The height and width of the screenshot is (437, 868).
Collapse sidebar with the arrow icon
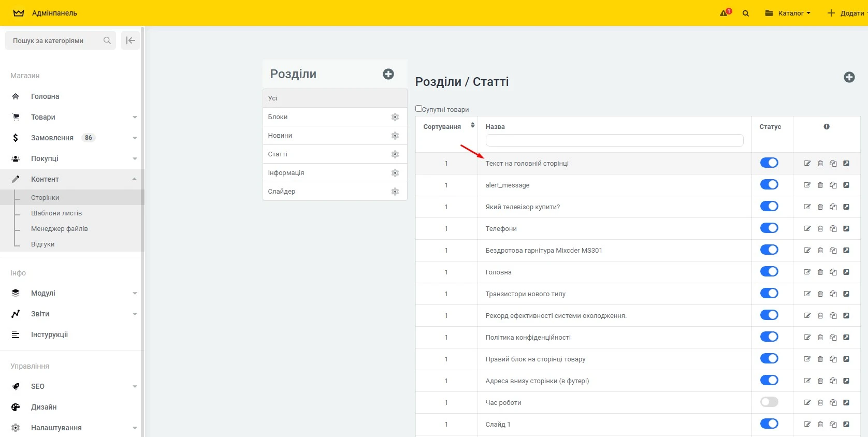tap(131, 40)
